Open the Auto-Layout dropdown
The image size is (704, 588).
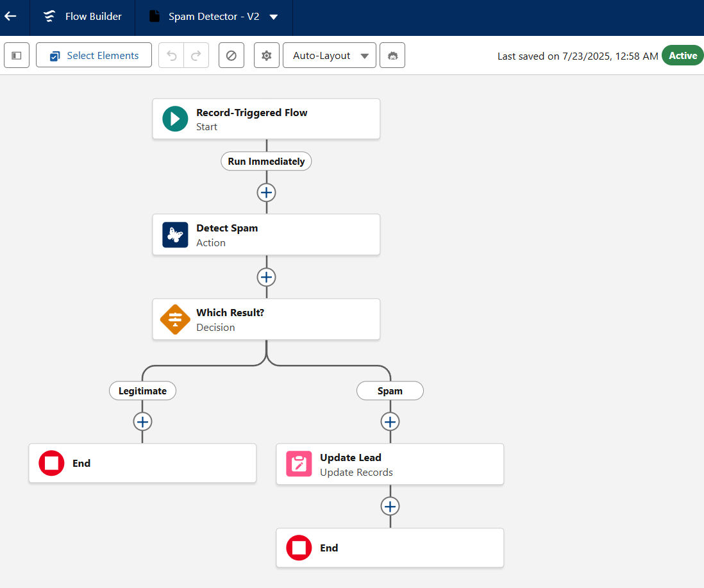point(330,55)
